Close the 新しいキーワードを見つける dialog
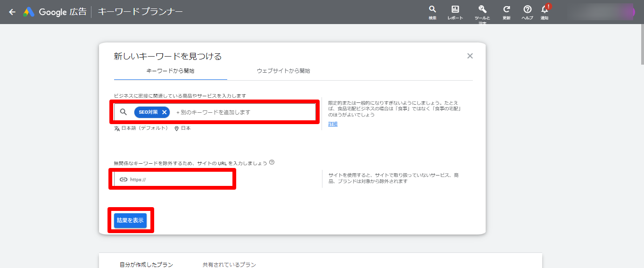644x268 pixels. (x=470, y=56)
